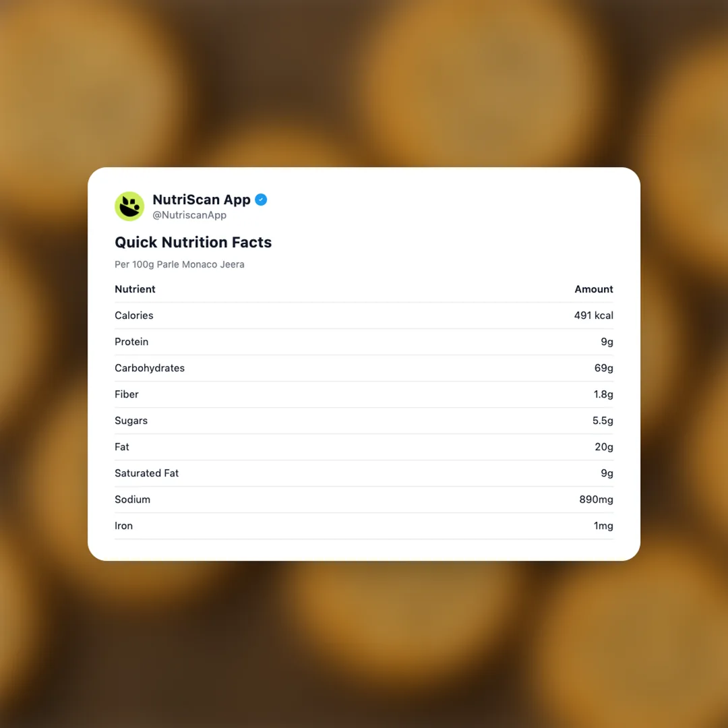This screenshot has height=728, width=728.
Task: Select the Iron row label
Action: (x=123, y=526)
